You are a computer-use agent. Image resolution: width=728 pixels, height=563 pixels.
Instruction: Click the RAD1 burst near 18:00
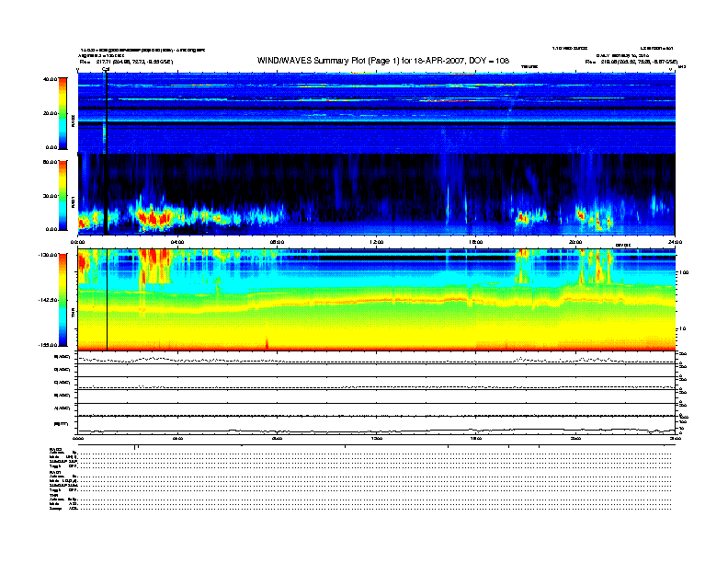click(524, 217)
